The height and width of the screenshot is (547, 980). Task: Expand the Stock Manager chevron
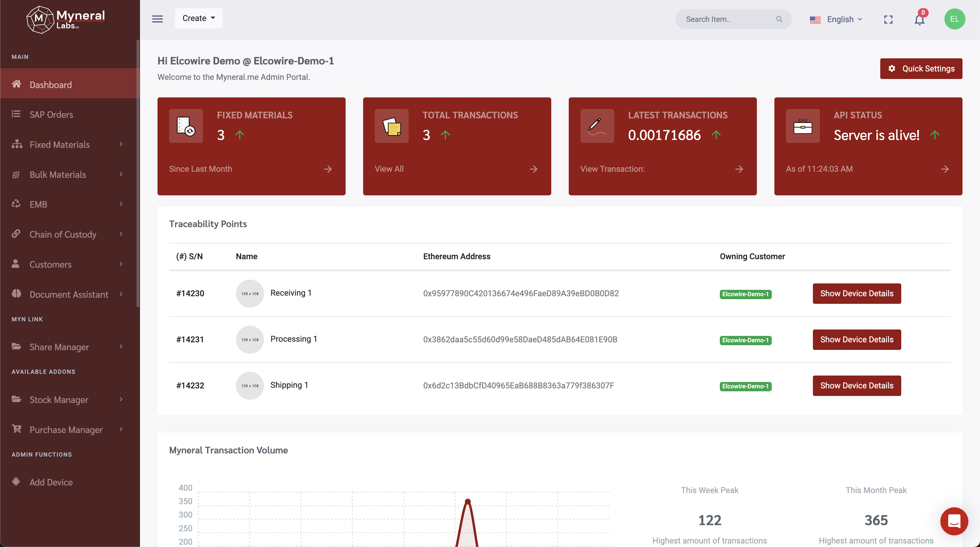tap(121, 399)
